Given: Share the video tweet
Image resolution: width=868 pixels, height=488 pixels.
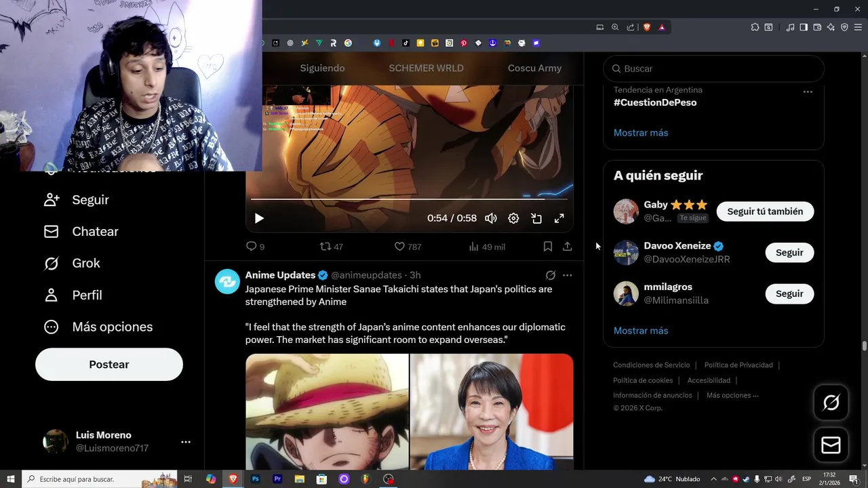Looking at the screenshot, I should pos(568,247).
